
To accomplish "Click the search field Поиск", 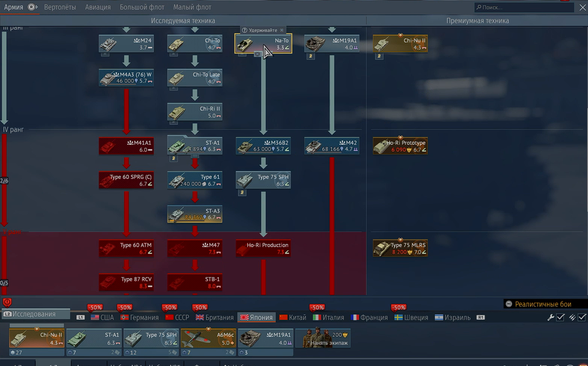I will click(x=524, y=7).
